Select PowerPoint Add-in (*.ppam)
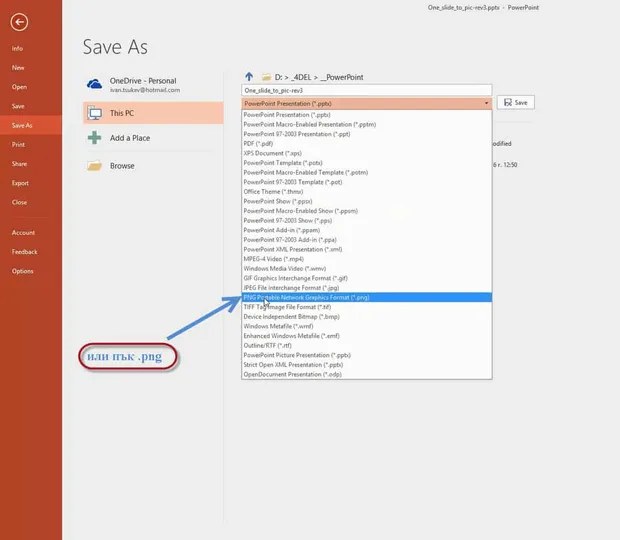This screenshot has height=540, width=620. coord(367,230)
